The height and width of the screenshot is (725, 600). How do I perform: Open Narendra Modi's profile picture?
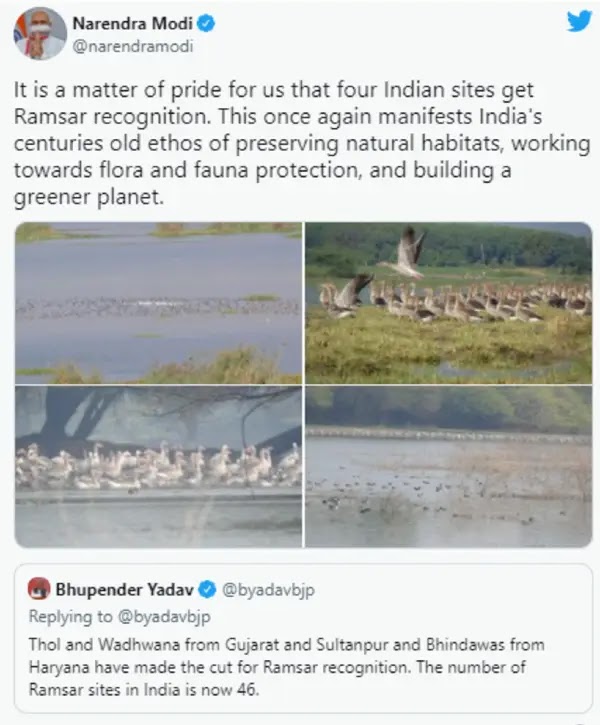[40, 34]
